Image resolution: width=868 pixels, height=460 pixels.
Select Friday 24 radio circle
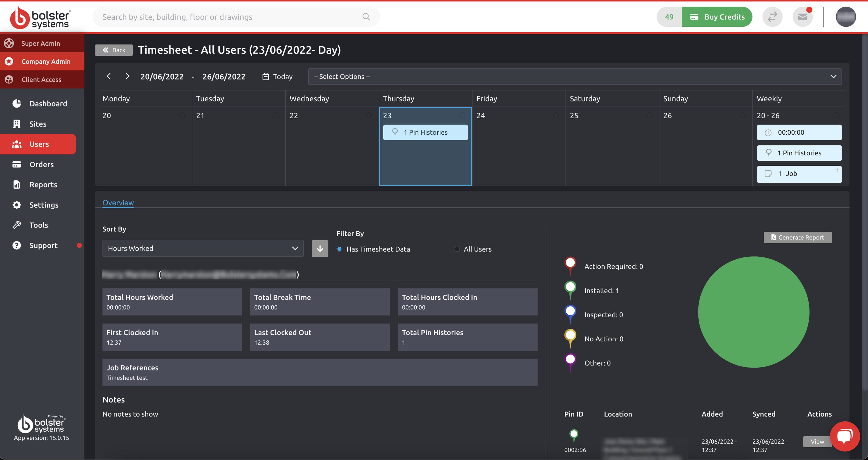[x=556, y=115]
